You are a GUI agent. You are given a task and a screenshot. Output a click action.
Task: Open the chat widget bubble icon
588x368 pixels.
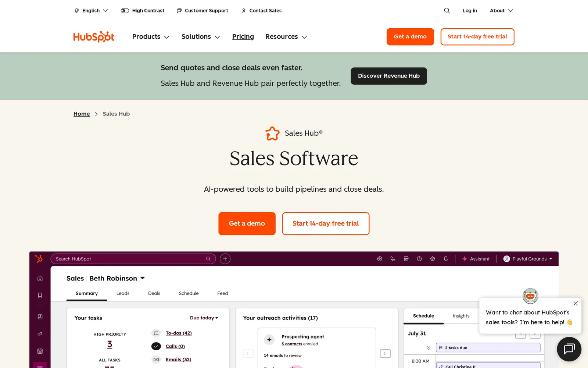point(569,349)
